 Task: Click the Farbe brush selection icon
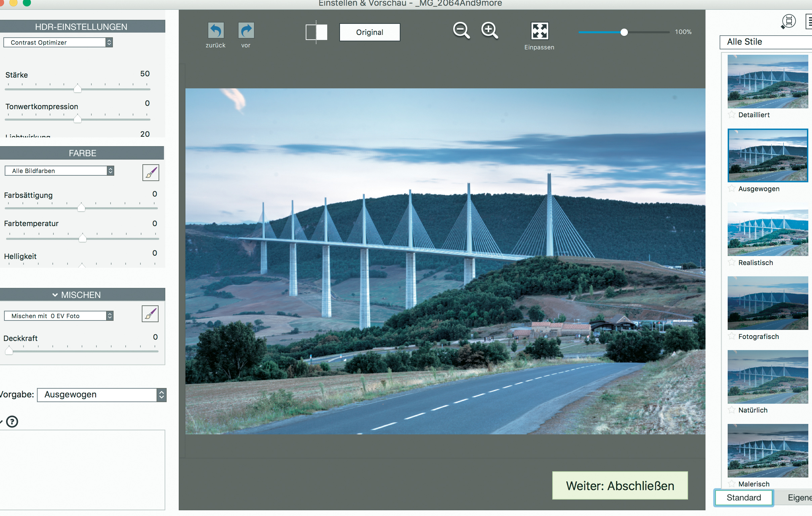151,173
